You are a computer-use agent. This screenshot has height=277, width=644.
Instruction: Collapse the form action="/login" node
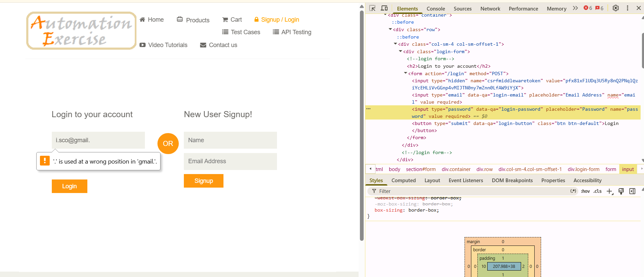pos(406,73)
